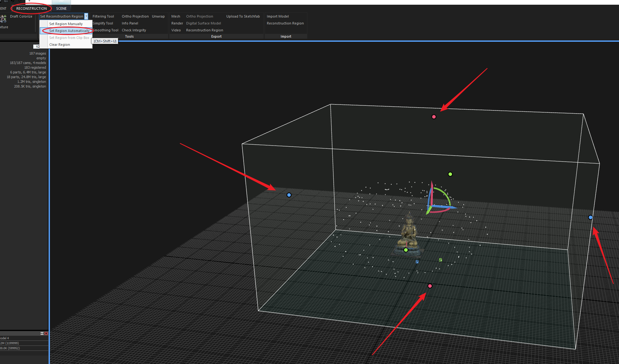This screenshot has width=619, height=364.
Task: Open the quick access toolbar dropdown arrow
Action: pyautogui.click(x=29, y=1)
